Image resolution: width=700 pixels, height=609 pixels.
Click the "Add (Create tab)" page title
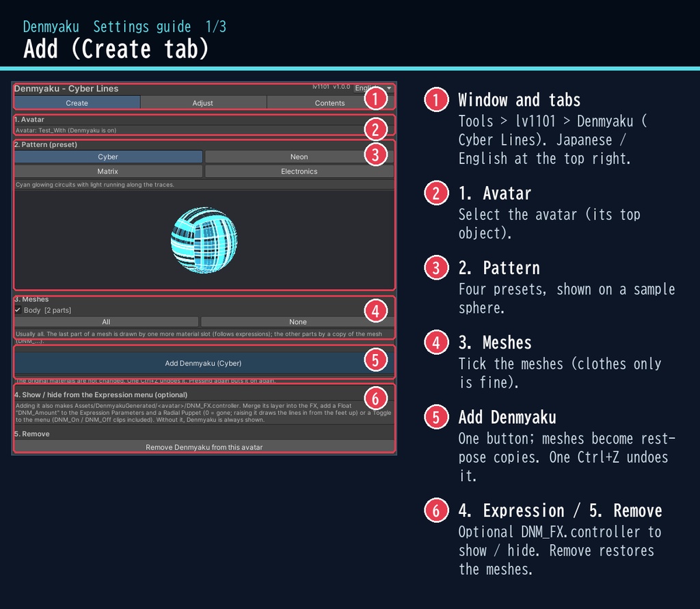116,49
